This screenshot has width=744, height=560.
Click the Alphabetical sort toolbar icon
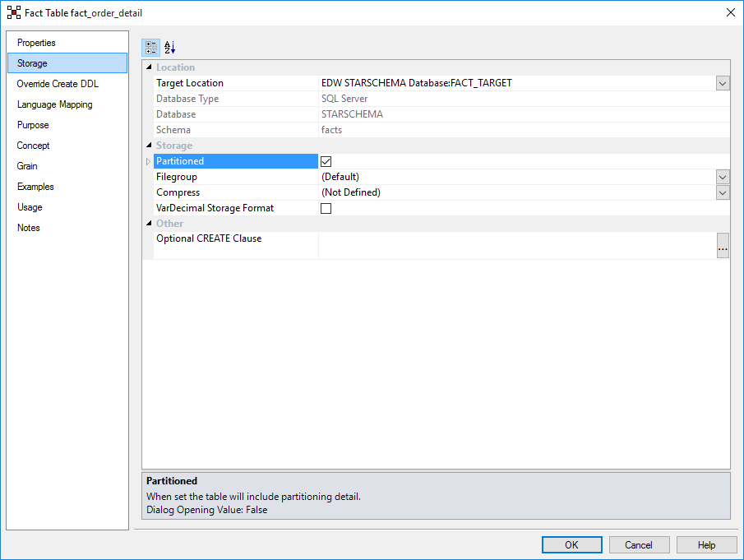point(169,48)
